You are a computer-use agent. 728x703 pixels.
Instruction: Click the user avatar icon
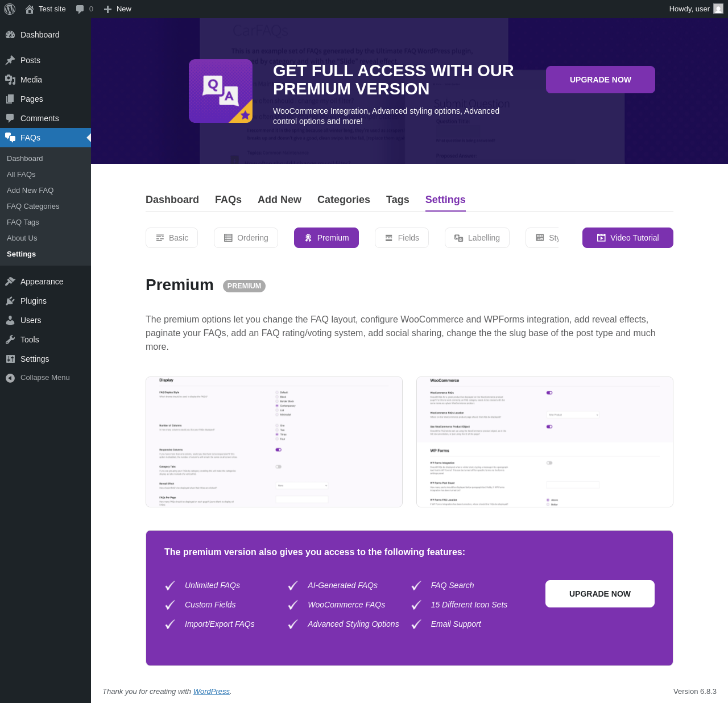click(x=718, y=9)
